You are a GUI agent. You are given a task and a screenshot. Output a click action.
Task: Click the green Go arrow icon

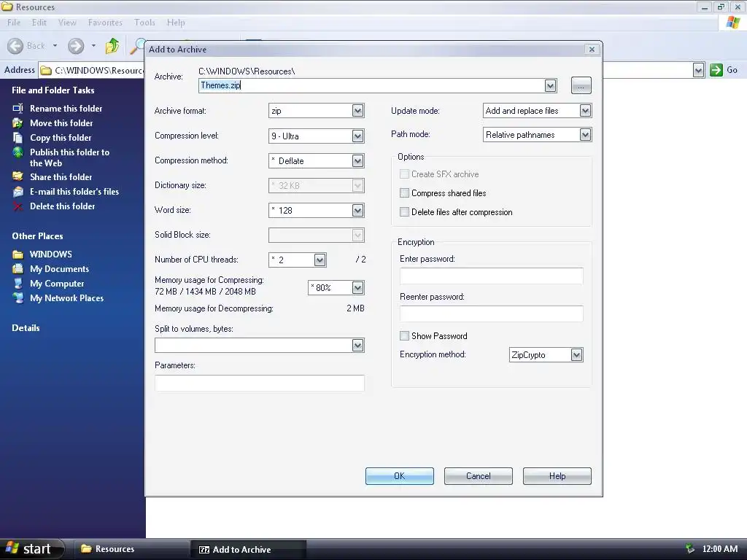[716, 70]
